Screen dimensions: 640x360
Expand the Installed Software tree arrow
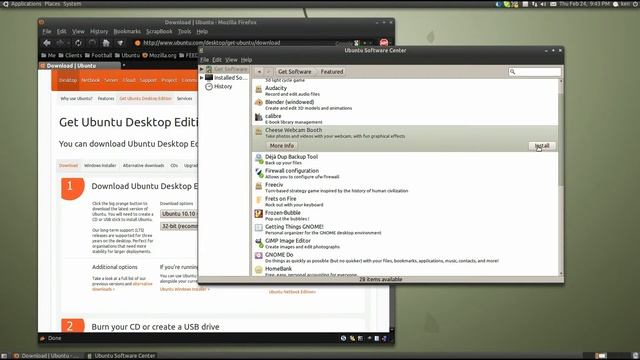[x=202, y=78]
